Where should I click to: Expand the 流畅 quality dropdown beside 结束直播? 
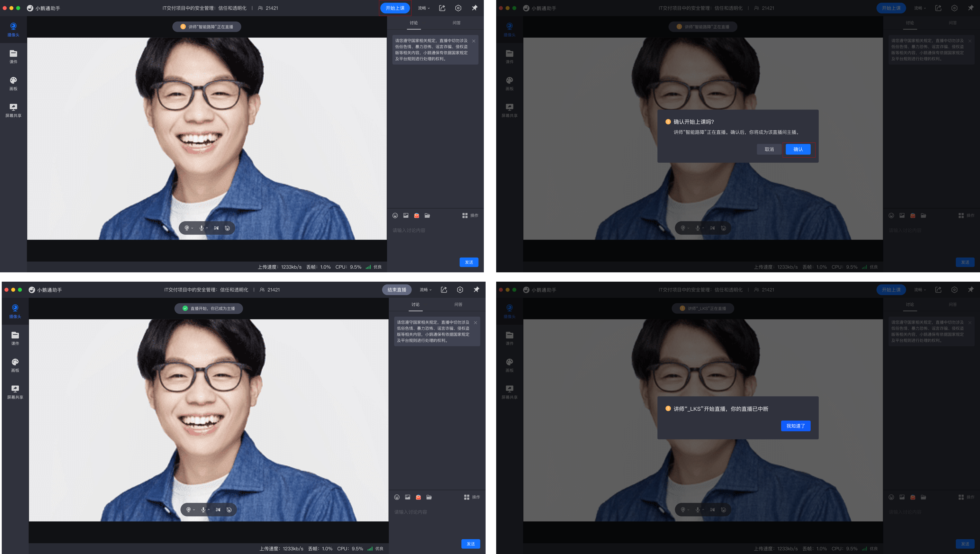coord(425,290)
